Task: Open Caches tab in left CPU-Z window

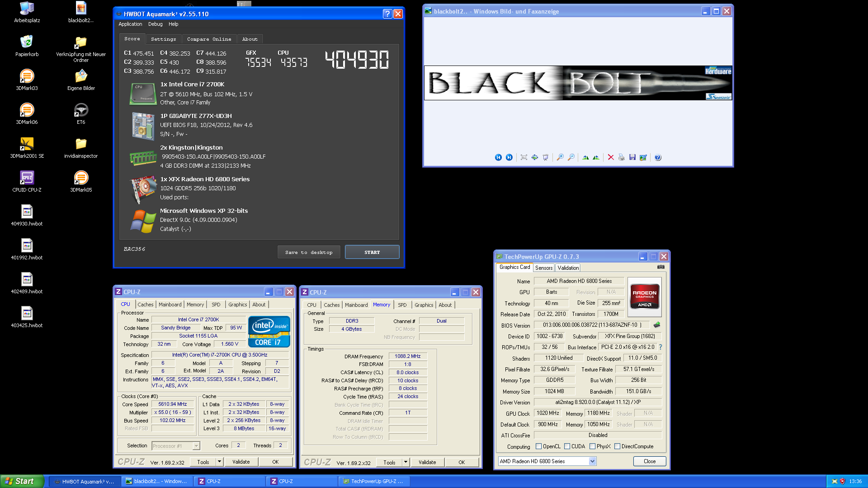Action: pos(146,305)
